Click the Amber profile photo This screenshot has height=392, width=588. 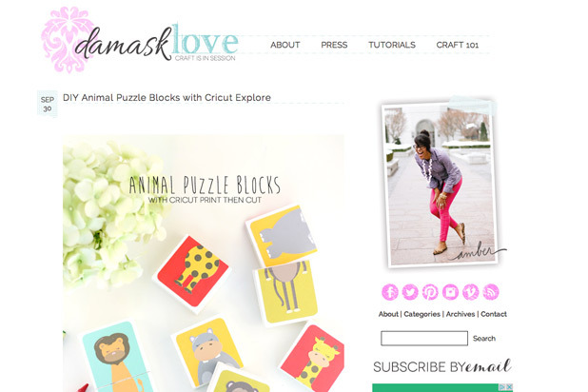(441, 183)
